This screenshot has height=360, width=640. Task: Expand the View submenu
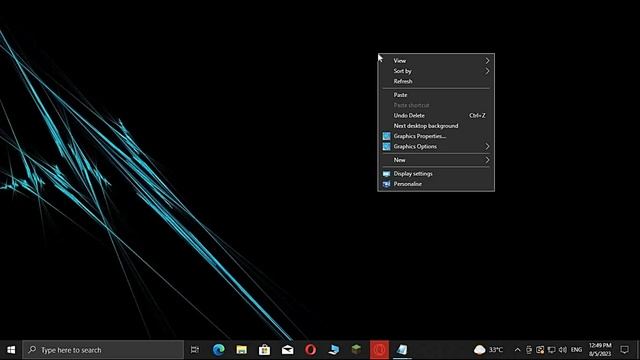coord(436,60)
